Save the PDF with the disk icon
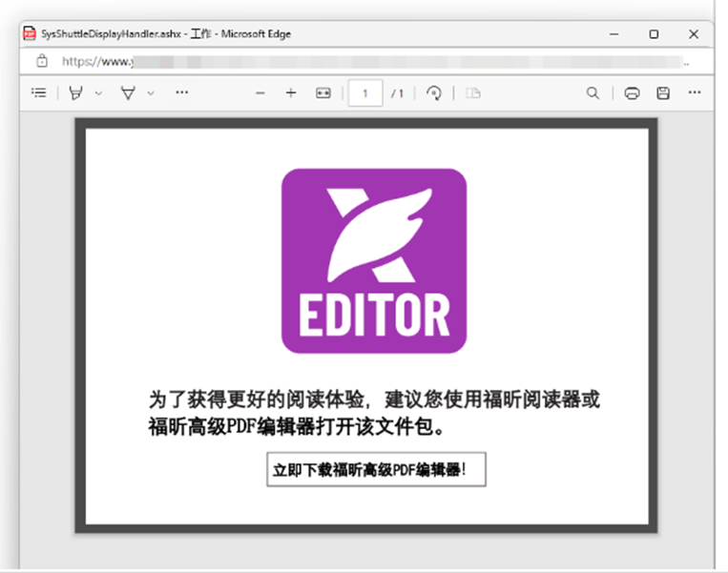 663,93
